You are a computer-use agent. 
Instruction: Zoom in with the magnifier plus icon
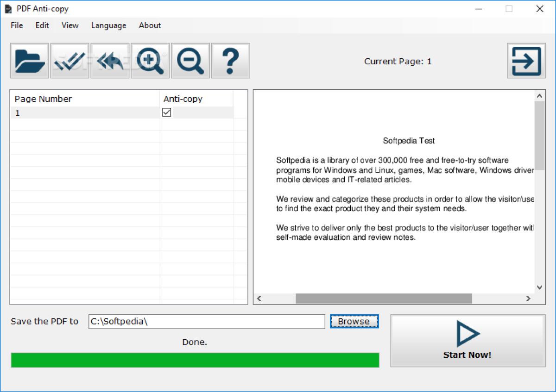(150, 61)
